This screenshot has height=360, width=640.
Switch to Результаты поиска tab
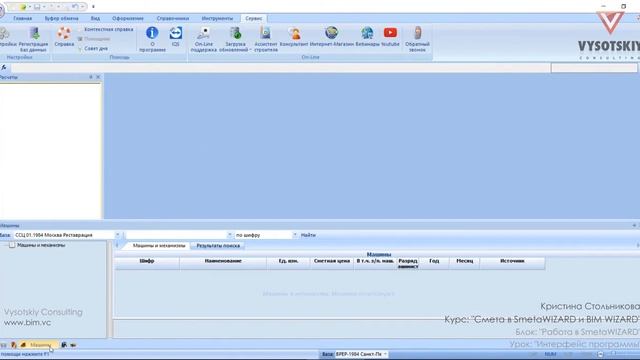click(218, 246)
